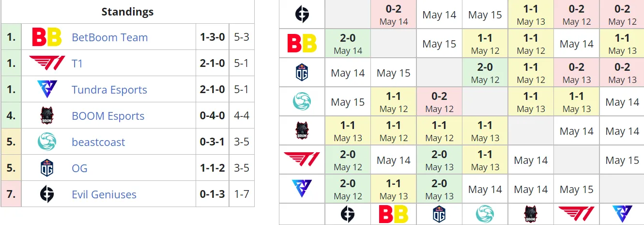644x225 pixels.
Task: Click the OG logo in standings table
Action: click(x=47, y=168)
